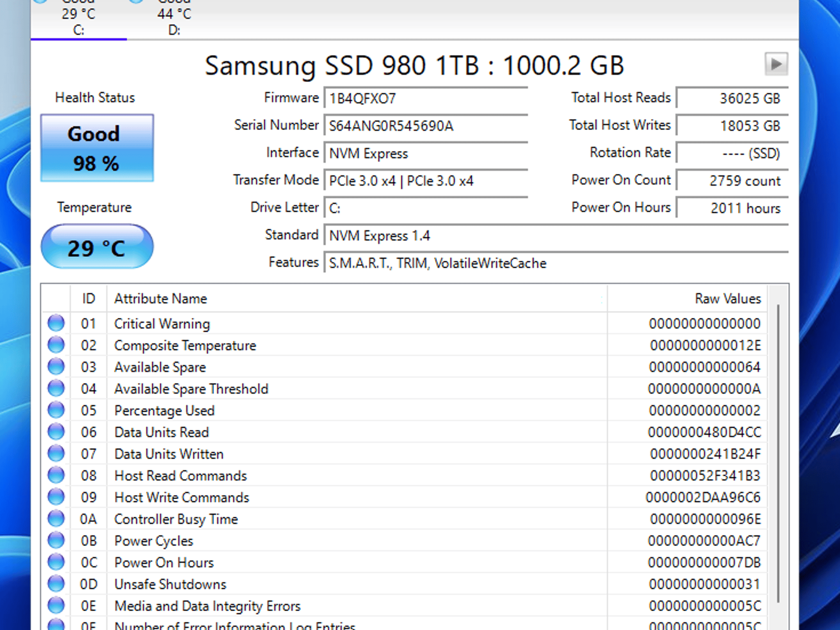Image resolution: width=840 pixels, height=630 pixels.
Task: Click the status orb for Critical Warning
Action: pos(56,323)
